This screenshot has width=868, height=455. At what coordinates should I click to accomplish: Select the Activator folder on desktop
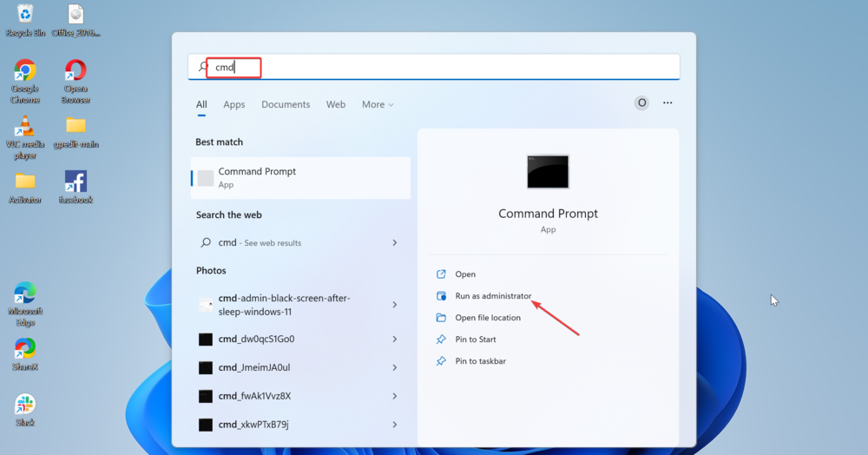(25, 188)
